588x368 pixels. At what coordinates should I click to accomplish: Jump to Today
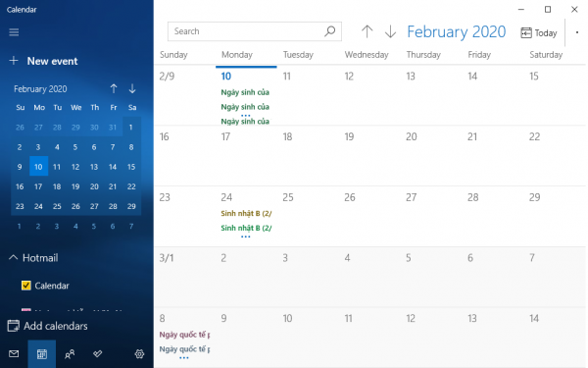pyautogui.click(x=538, y=33)
